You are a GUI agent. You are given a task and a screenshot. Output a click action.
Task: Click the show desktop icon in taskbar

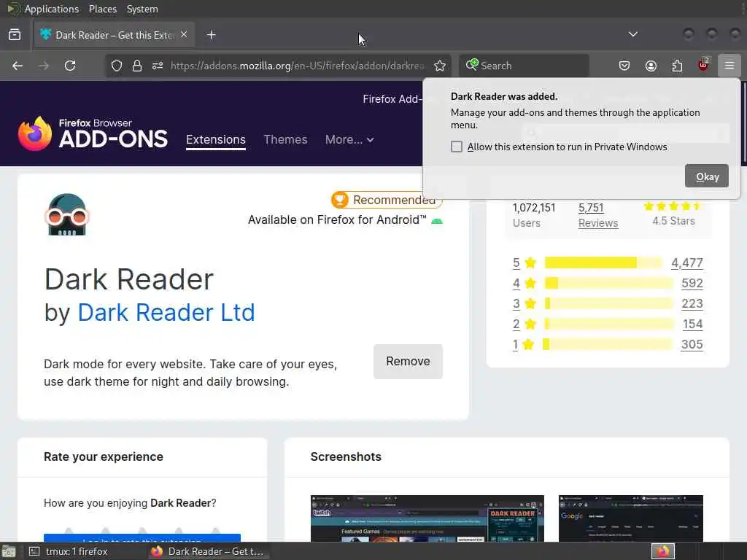tap(9, 552)
